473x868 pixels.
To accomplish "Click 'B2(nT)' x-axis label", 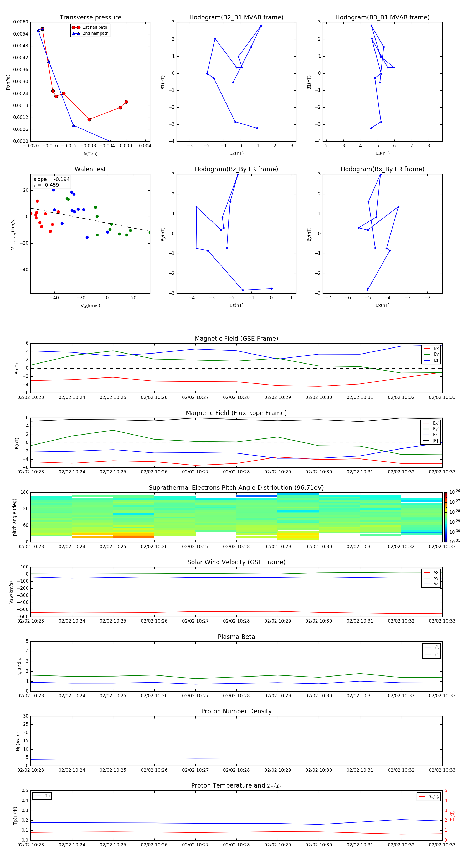I will [x=236, y=153].
